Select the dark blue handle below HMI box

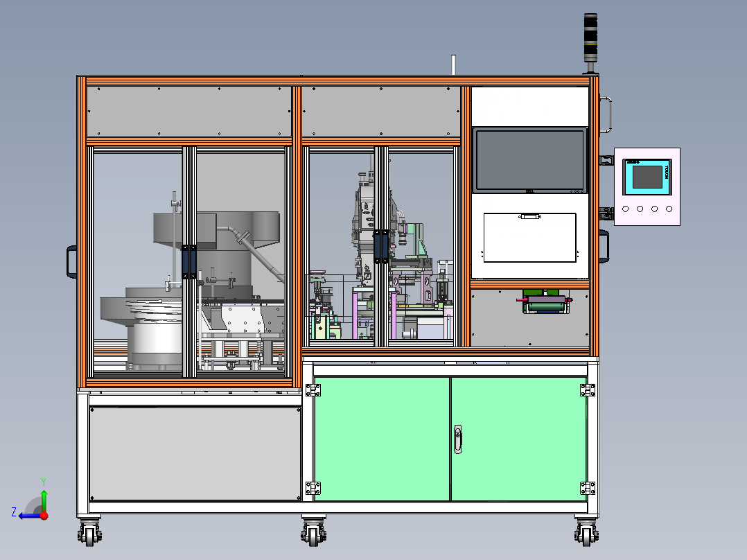click(604, 246)
